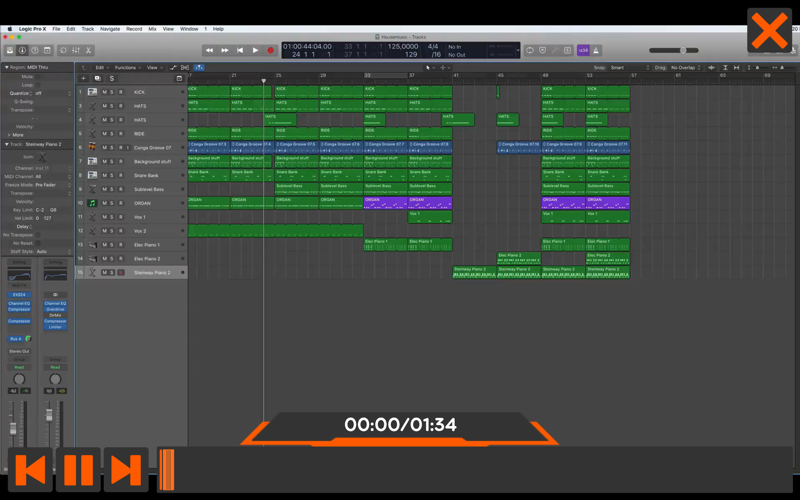Open the pointer tool menu
The width and height of the screenshot is (800, 500).
click(x=430, y=67)
